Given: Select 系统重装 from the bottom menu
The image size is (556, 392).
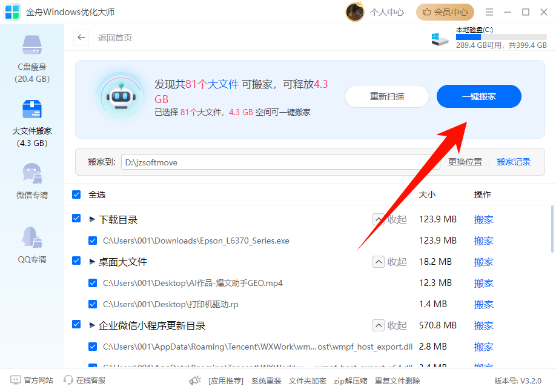Looking at the screenshot, I should 266,380.
